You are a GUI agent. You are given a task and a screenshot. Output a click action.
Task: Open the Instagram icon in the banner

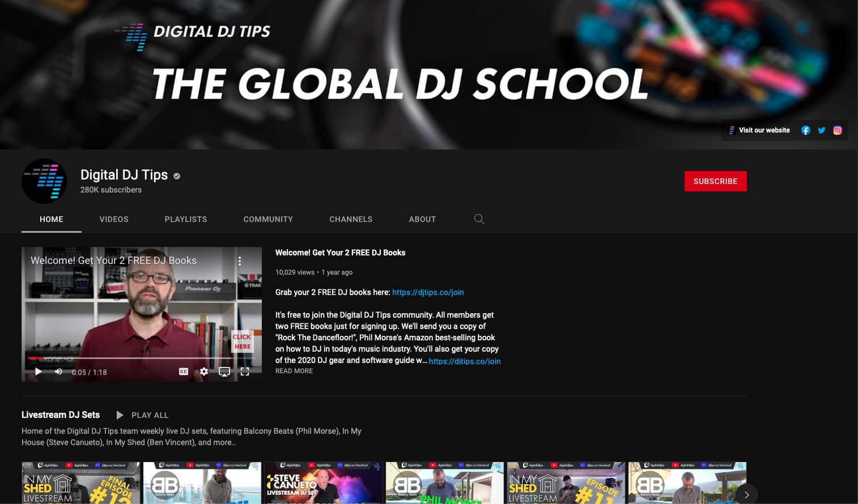[838, 130]
